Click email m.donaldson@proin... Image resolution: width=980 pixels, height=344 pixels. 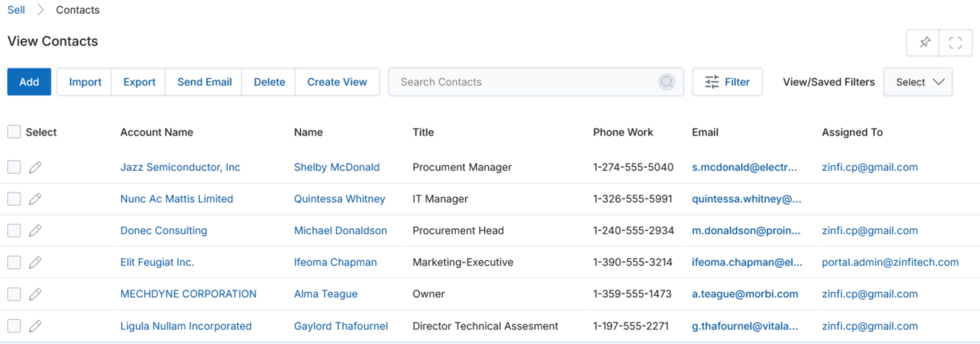click(746, 231)
